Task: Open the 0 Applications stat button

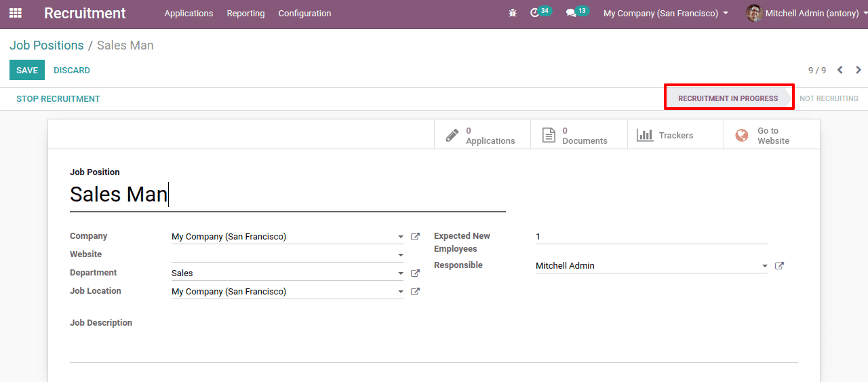Action: [482, 136]
